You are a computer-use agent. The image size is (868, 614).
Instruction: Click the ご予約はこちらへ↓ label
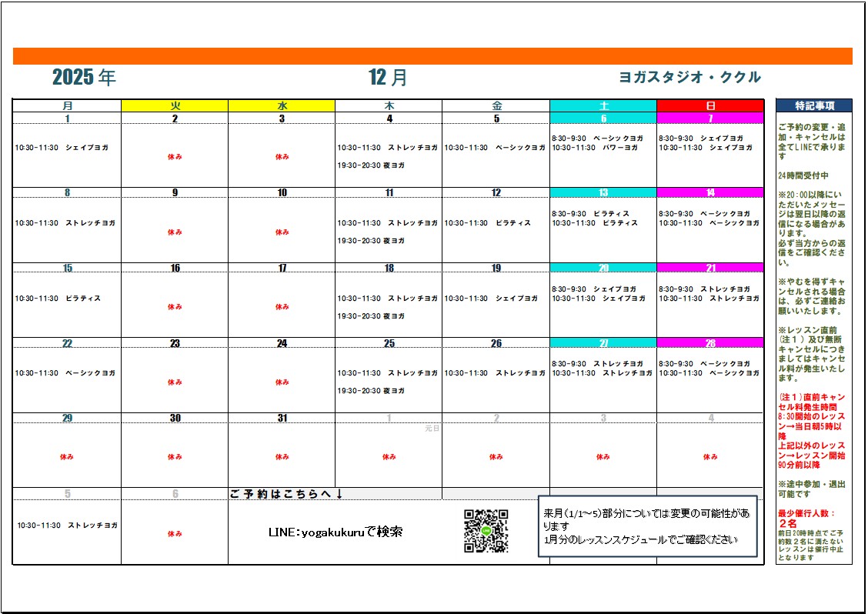285,494
